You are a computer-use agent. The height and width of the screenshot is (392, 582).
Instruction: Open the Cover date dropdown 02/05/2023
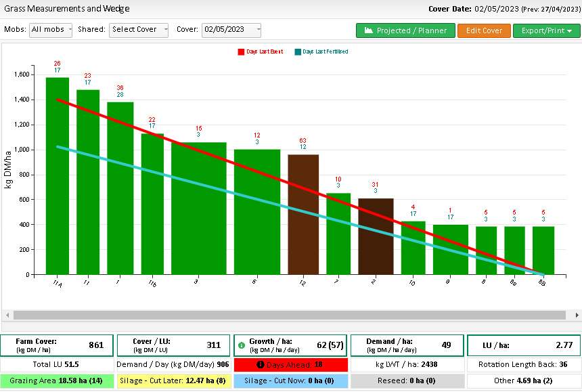tap(231, 30)
